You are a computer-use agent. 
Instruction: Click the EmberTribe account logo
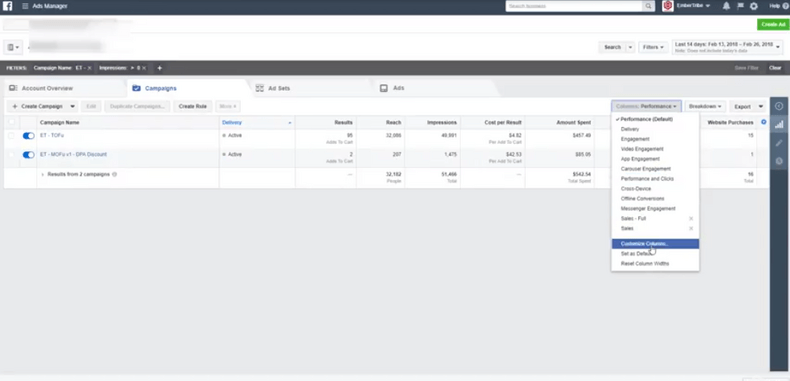pos(668,6)
